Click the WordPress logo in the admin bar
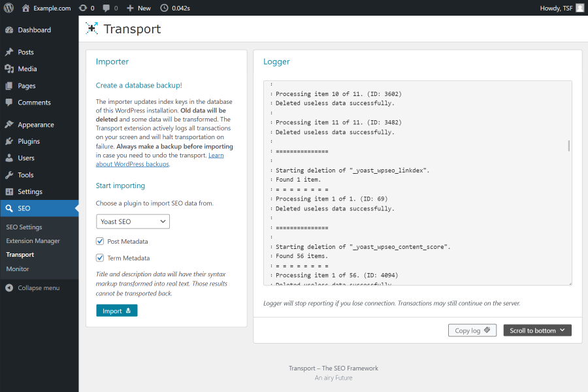This screenshot has width=588, height=392. (x=7, y=8)
